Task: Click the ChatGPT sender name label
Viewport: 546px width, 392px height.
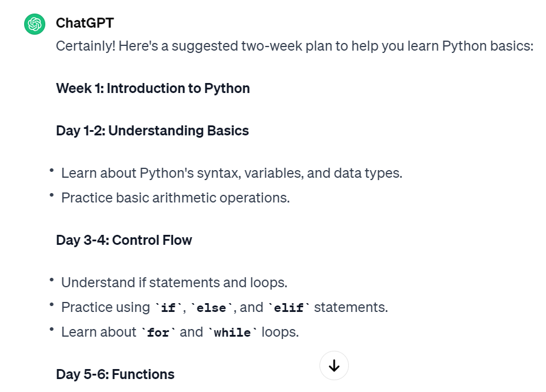Action: pyautogui.click(x=85, y=23)
